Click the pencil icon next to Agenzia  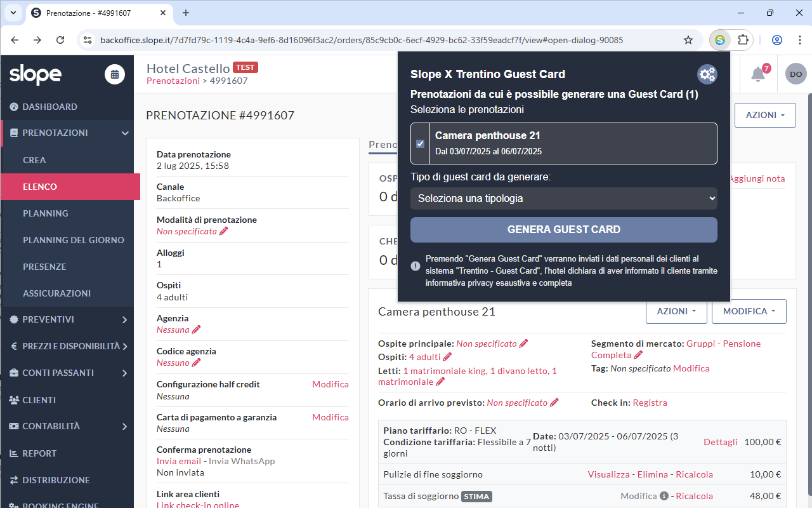tap(196, 330)
